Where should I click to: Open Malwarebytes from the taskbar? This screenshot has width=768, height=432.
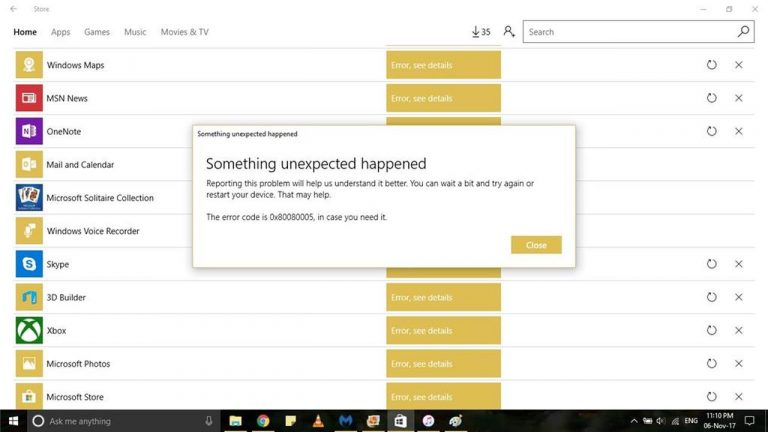click(x=345, y=421)
